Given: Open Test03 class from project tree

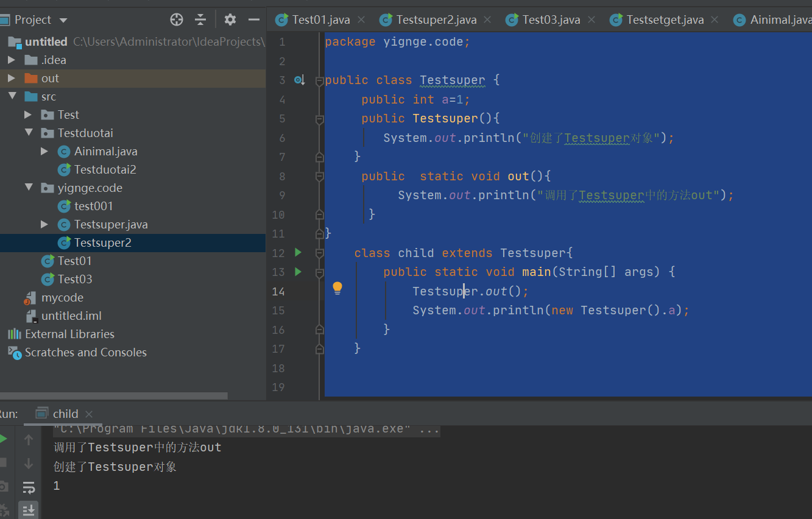Looking at the screenshot, I should click(x=75, y=279).
